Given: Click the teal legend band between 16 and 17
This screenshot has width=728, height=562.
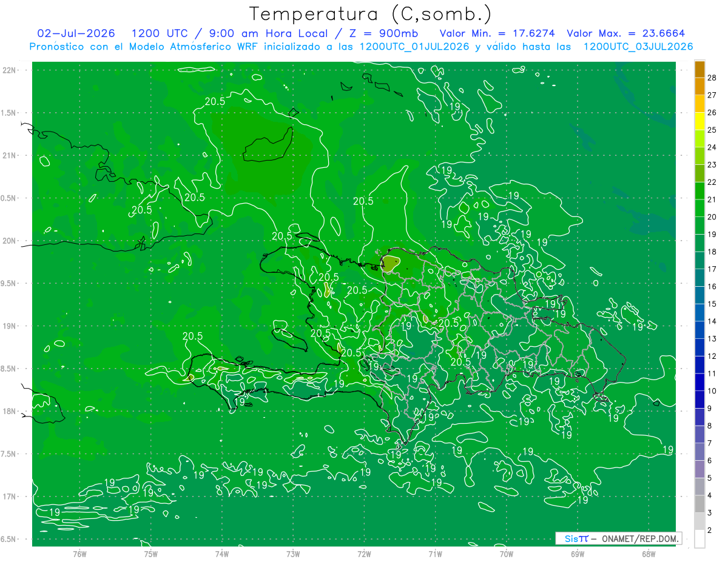Looking at the screenshot, I should tap(699, 278).
